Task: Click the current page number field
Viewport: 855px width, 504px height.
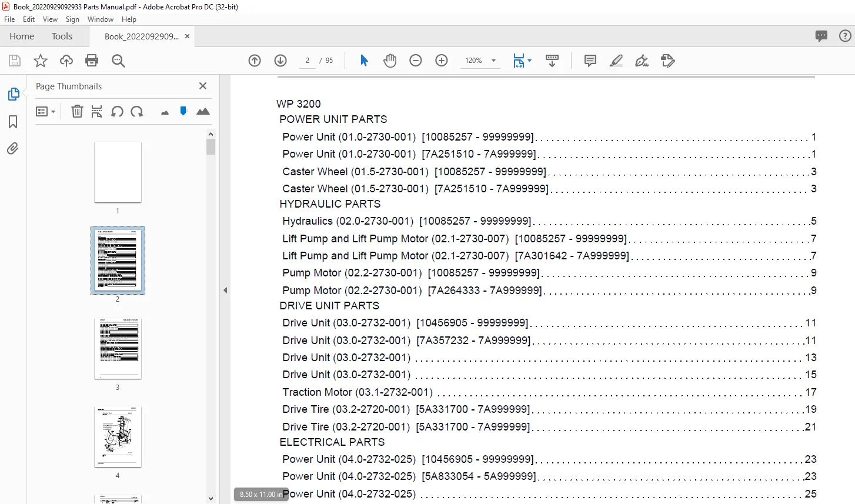Action: (308, 61)
